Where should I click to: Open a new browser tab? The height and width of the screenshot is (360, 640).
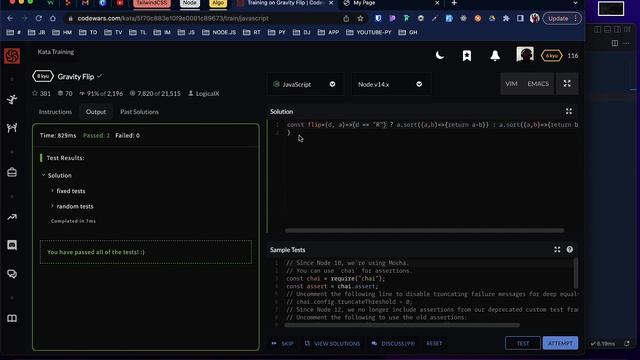point(454,3)
